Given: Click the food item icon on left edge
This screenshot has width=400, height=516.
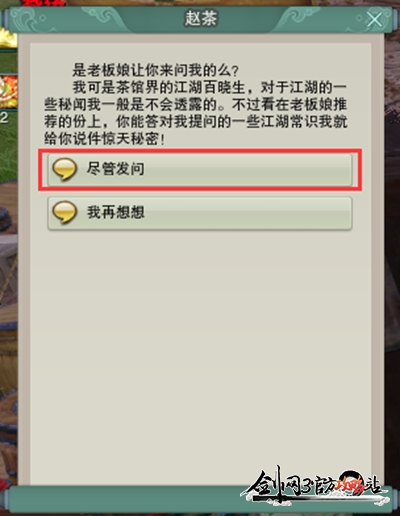Looking at the screenshot, I should click(x=8, y=92).
